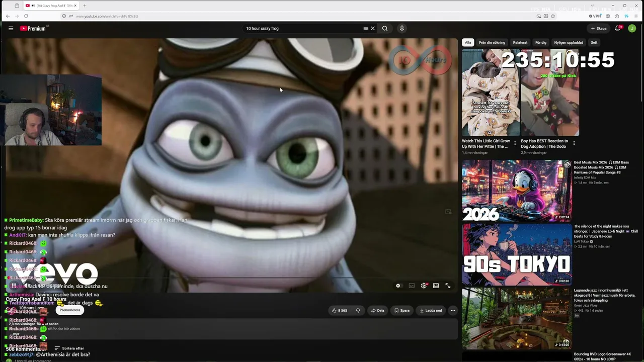
Task: Dislike the video with thumbs down
Action: pos(358,310)
